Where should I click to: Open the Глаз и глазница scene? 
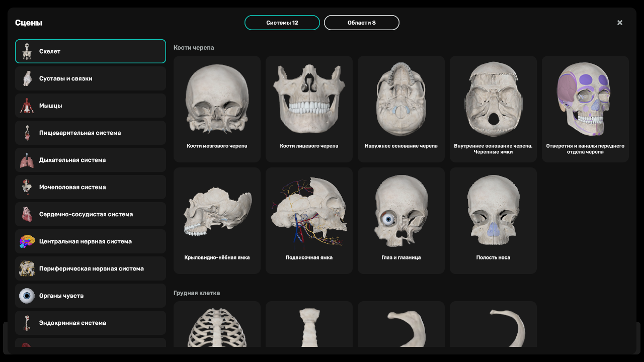tap(401, 221)
